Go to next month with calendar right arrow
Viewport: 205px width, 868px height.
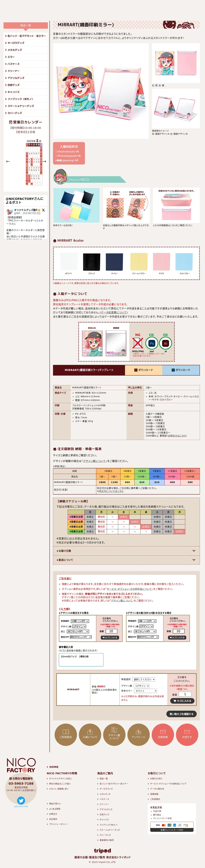pos(44,161)
